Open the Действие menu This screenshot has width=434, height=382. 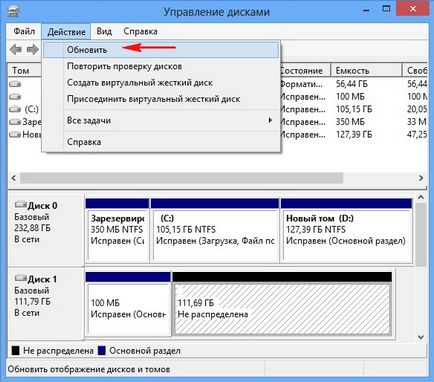[x=66, y=32]
